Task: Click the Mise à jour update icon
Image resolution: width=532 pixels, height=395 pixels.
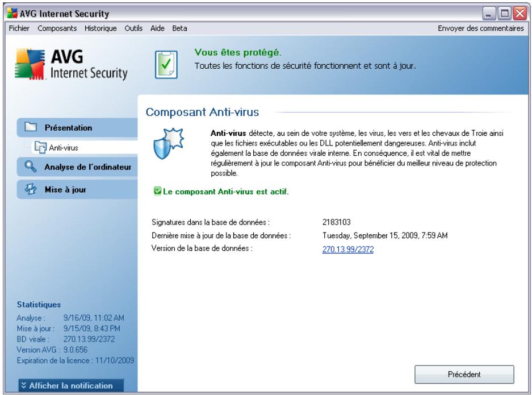Action: coord(31,189)
